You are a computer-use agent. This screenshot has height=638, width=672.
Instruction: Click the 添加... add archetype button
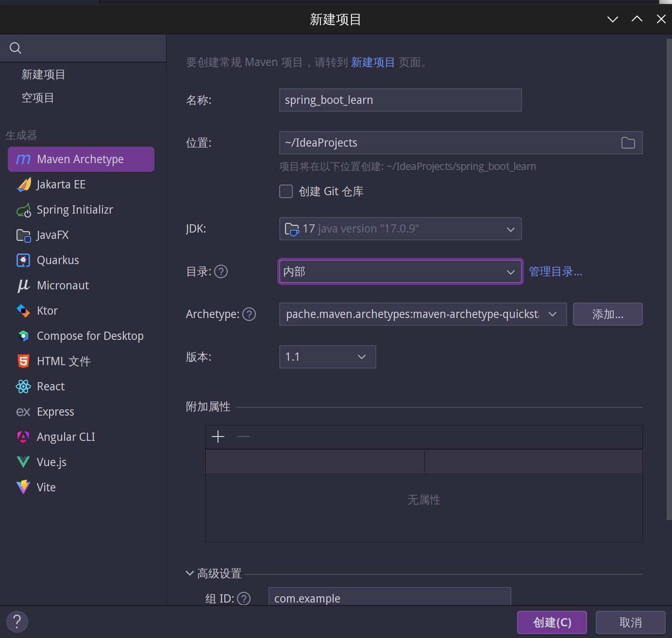click(x=607, y=315)
